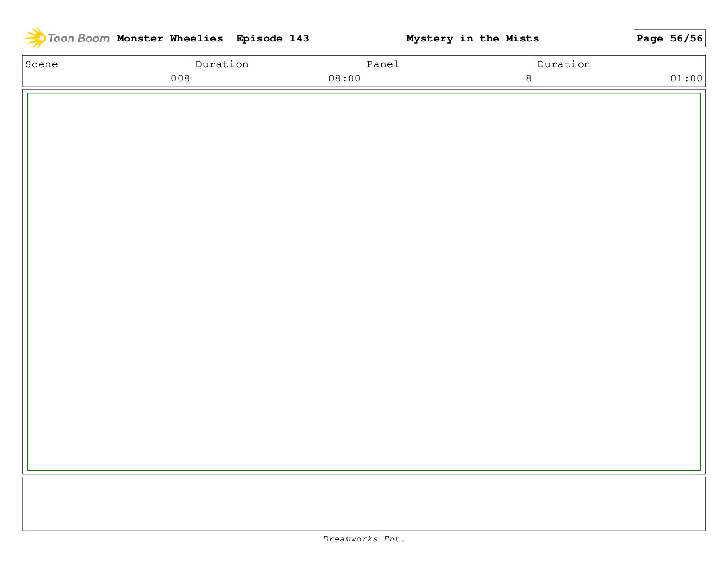Click the 'Panel' label
The image size is (728, 564).
click(x=383, y=64)
